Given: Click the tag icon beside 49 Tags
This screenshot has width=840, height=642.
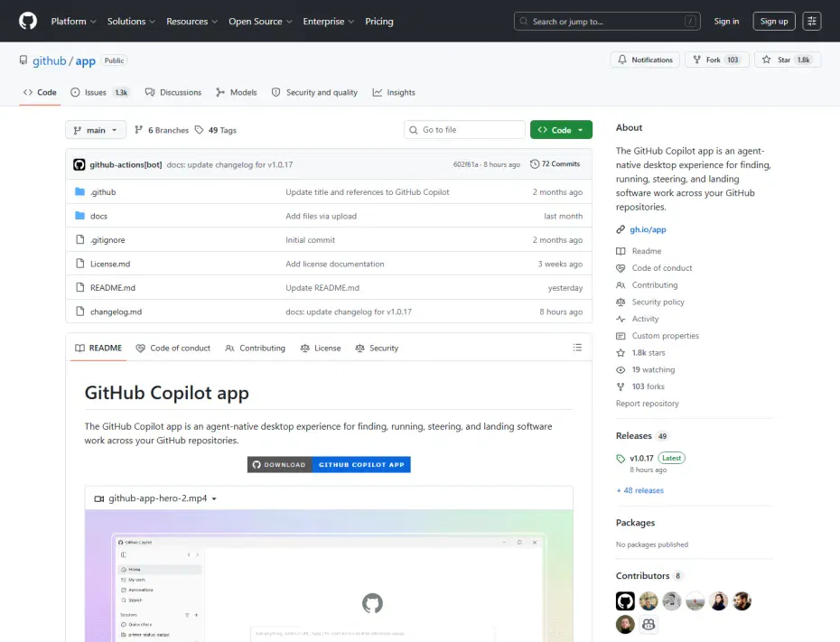Looking at the screenshot, I should click(x=200, y=130).
